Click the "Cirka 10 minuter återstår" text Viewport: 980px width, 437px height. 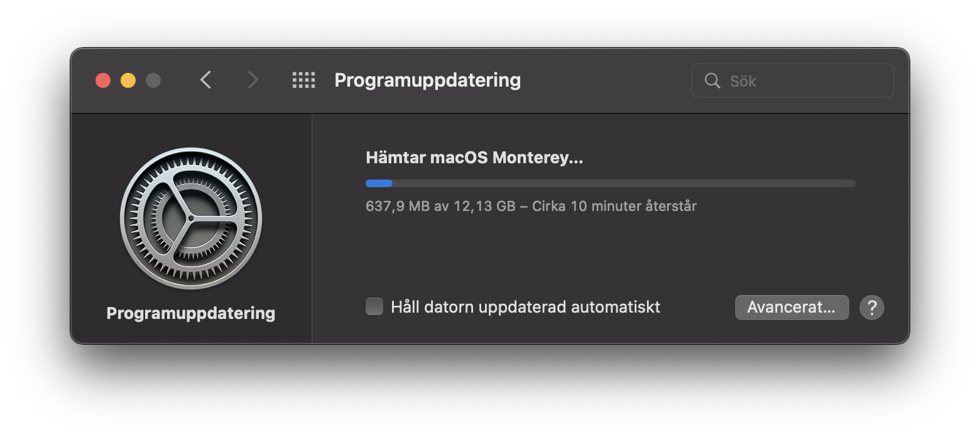point(614,206)
